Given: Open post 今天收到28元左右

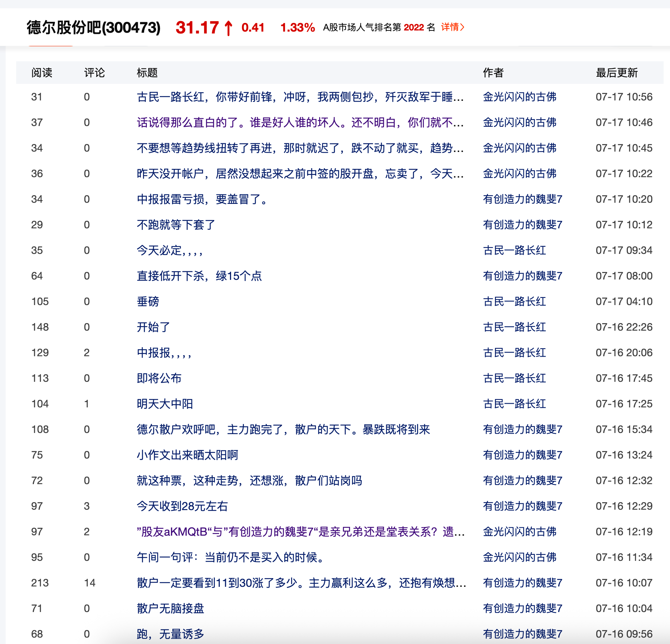Looking at the screenshot, I should click(182, 506).
